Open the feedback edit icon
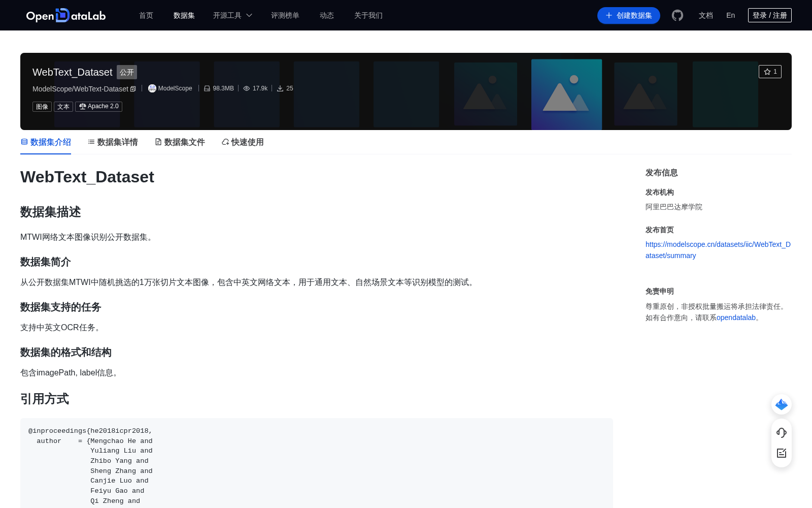 point(782,453)
